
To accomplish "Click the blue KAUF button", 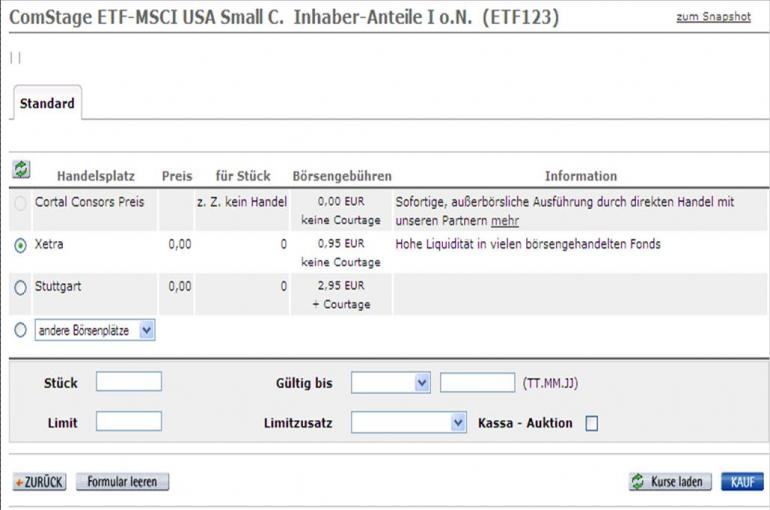I will point(742,482).
